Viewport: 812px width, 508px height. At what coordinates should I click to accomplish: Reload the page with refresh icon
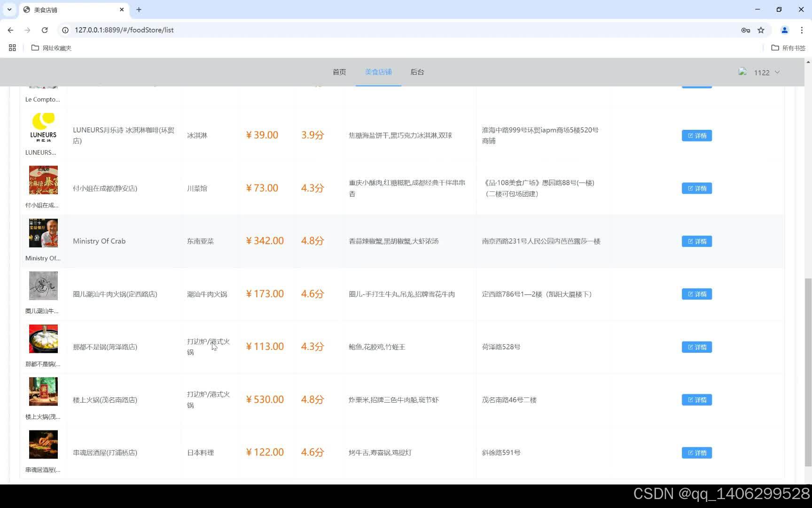tap(45, 30)
